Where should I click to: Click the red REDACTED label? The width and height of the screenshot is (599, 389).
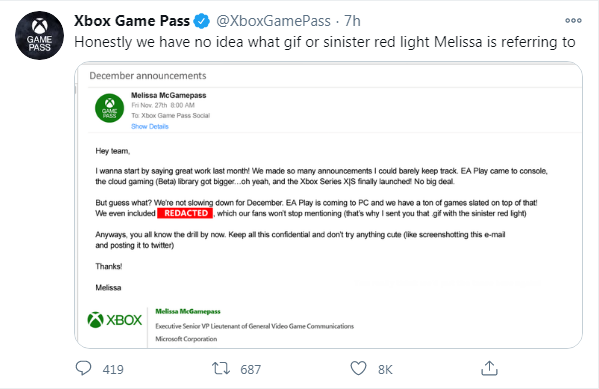click(x=185, y=213)
